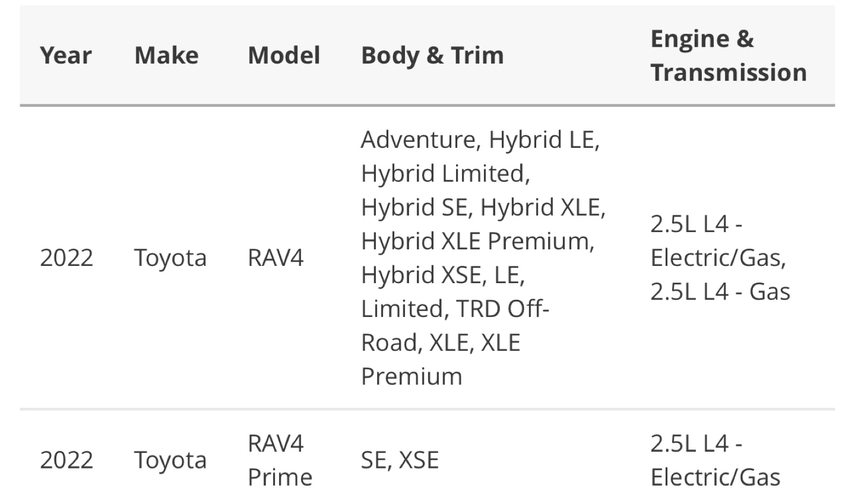The image size is (855, 504).
Task: Click the Engine & Transmission column header
Action: pyautogui.click(x=729, y=56)
